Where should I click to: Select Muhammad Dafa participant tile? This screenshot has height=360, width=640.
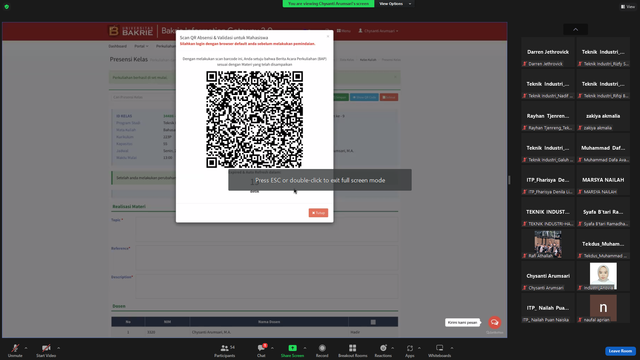pyautogui.click(x=603, y=148)
